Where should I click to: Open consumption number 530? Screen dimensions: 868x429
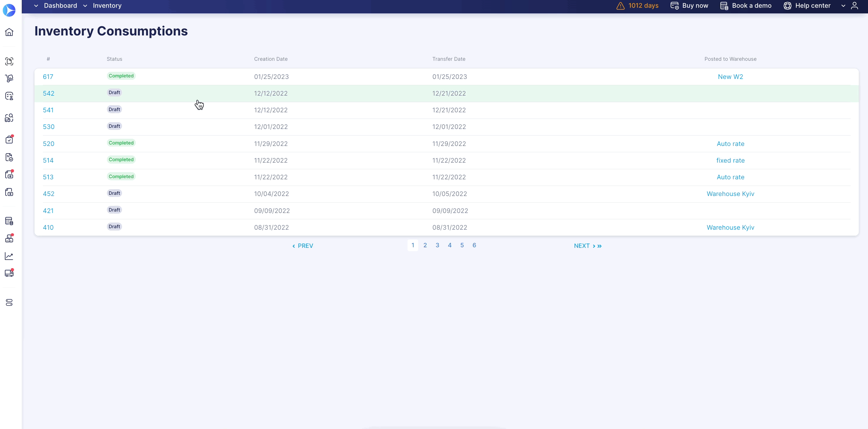(x=49, y=127)
